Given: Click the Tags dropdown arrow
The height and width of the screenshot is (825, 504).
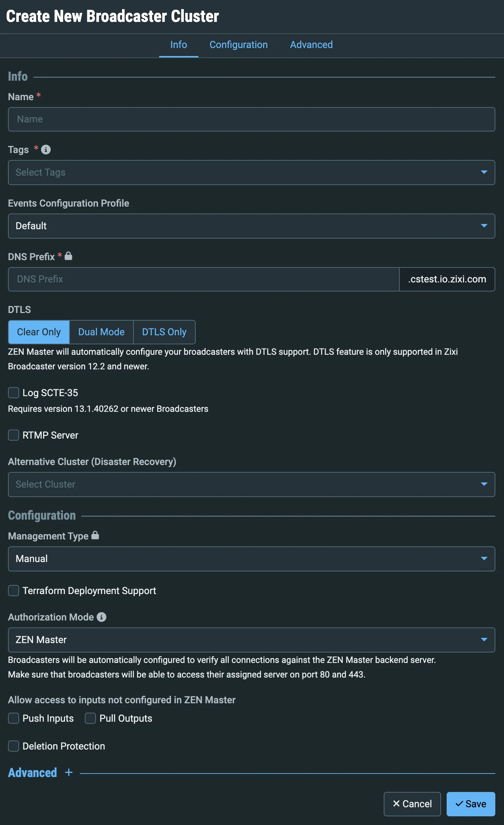Looking at the screenshot, I should pyautogui.click(x=484, y=172).
